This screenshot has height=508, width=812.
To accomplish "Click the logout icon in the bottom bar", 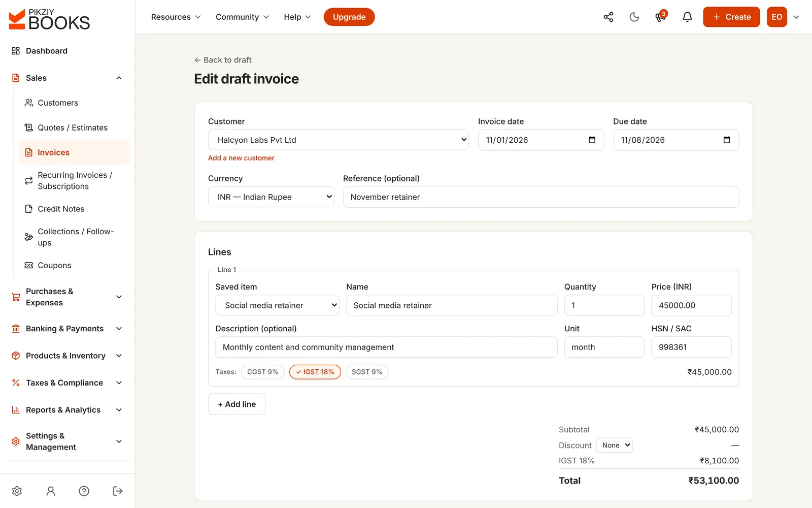I will click(118, 491).
